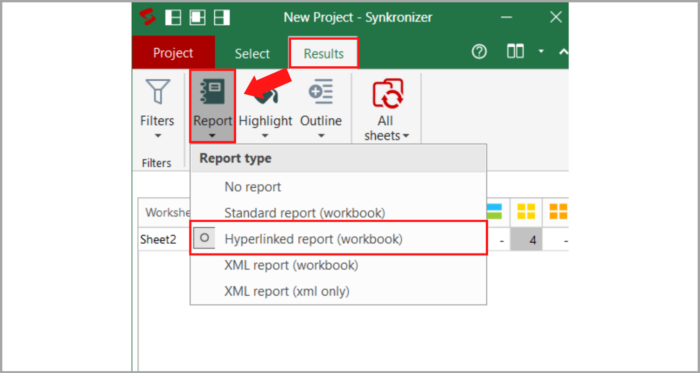Expand the Report dropdown arrow
The height and width of the screenshot is (373, 700).
[x=212, y=136]
